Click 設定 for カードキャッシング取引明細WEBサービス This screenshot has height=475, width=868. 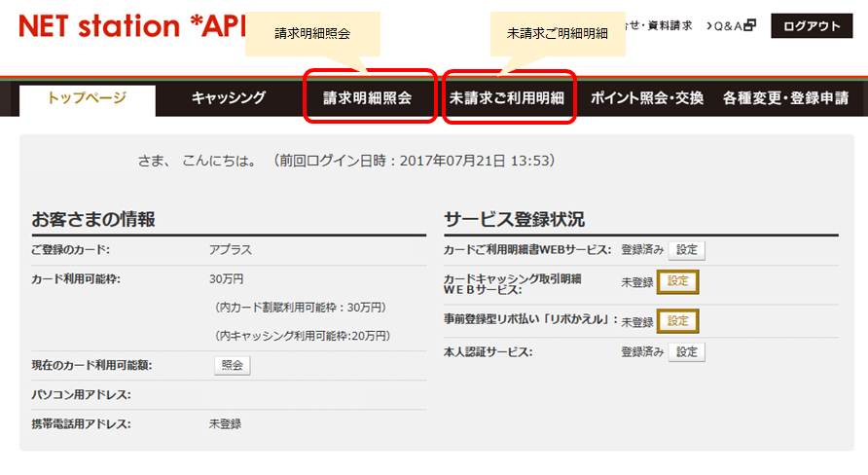coord(678,282)
